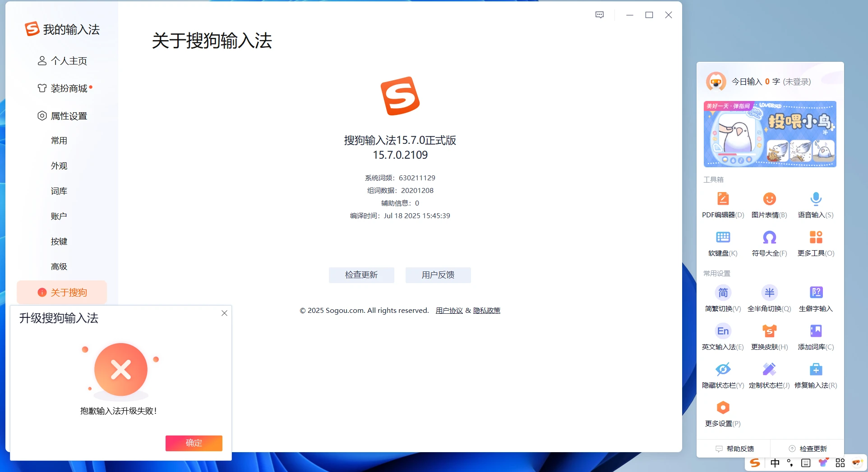
Task: Open the PDF编辑器 tool icon
Action: (723, 199)
